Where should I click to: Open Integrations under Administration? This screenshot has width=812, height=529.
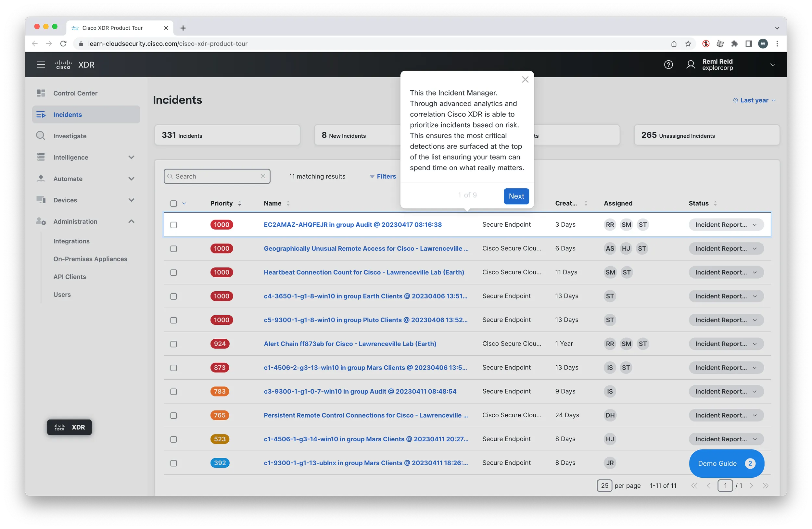pos(71,241)
